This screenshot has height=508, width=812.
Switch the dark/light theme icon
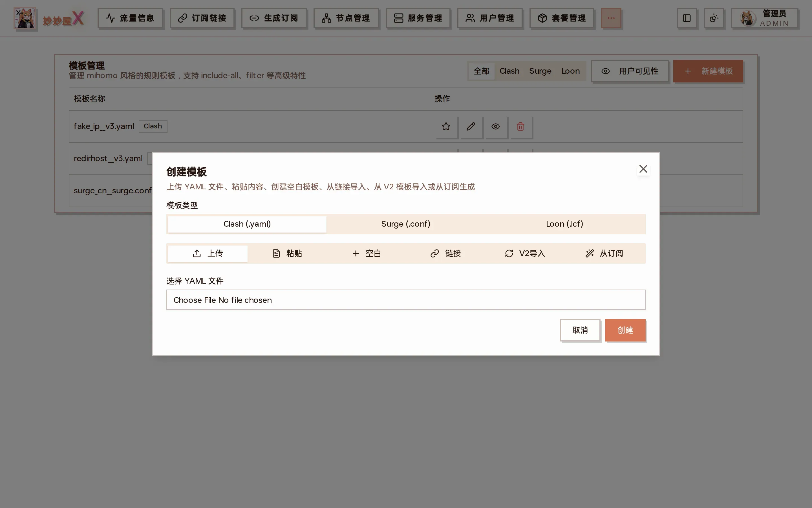click(x=714, y=18)
